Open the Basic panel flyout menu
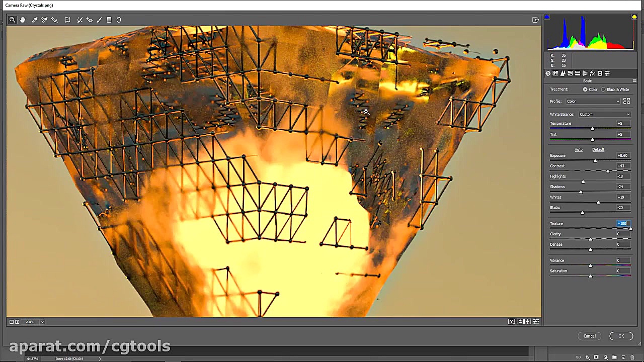Viewport: 644px width, 362px height. pyautogui.click(x=634, y=81)
